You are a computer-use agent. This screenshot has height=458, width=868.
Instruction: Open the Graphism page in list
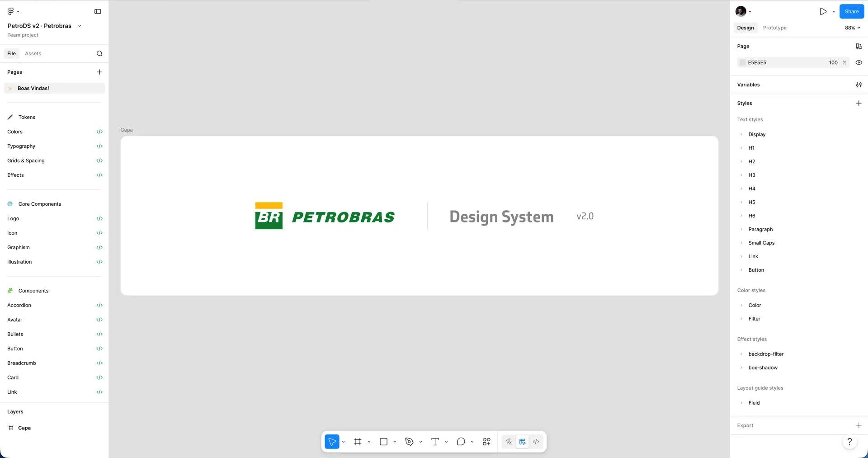(x=19, y=247)
